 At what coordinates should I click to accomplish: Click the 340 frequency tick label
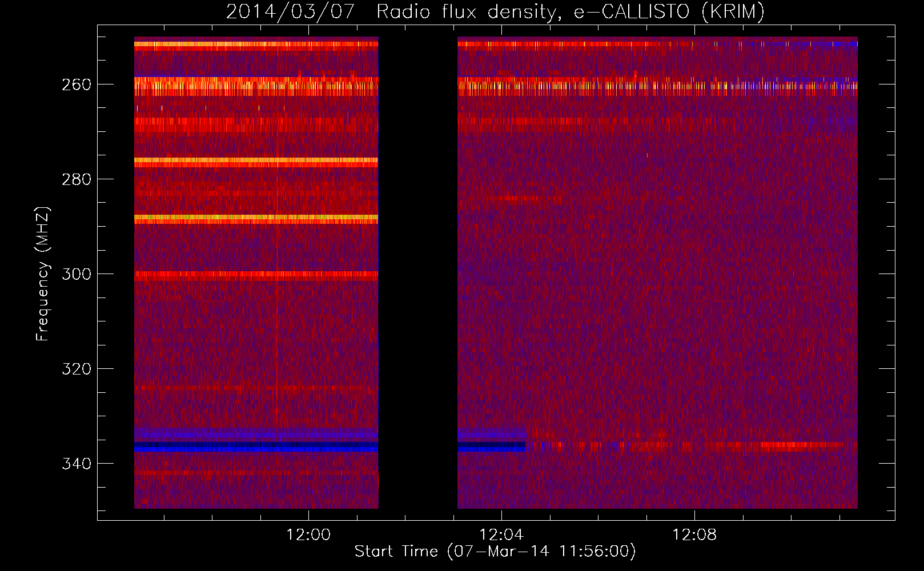77,464
